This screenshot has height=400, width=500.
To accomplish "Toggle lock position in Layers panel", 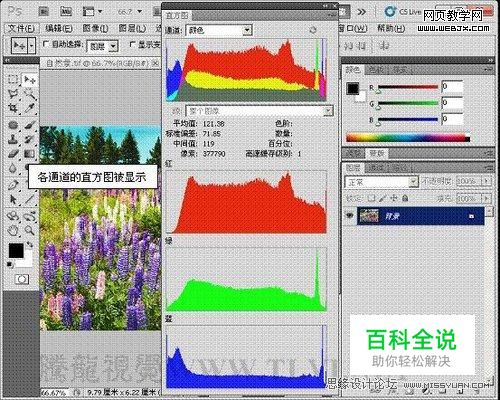I will [394, 198].
